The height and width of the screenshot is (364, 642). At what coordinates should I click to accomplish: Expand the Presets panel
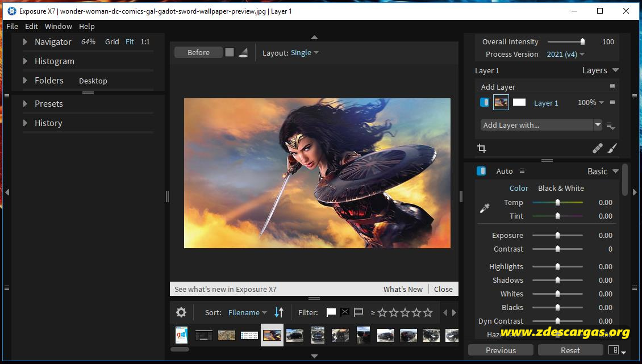point(25,103)
